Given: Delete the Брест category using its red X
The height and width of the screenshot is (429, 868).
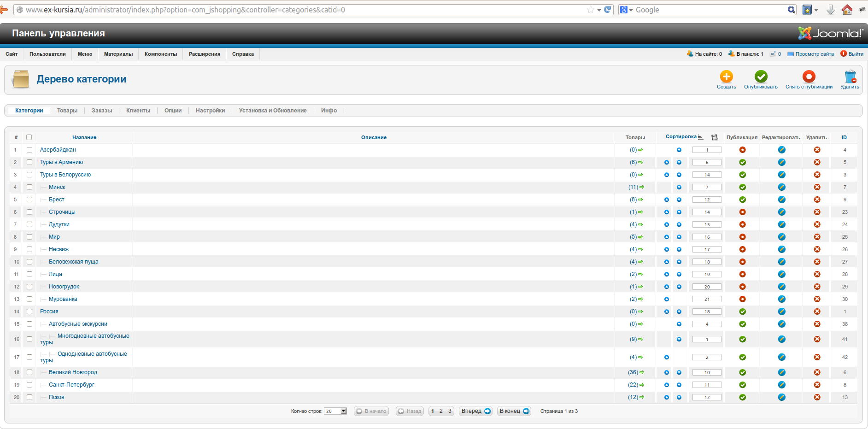Looking at the screenshot, I should (817, 200).
